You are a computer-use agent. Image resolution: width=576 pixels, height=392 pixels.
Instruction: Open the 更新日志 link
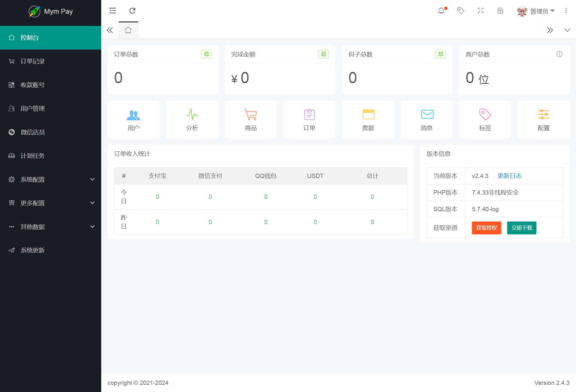pyautogui.click(x=509, y=176)
